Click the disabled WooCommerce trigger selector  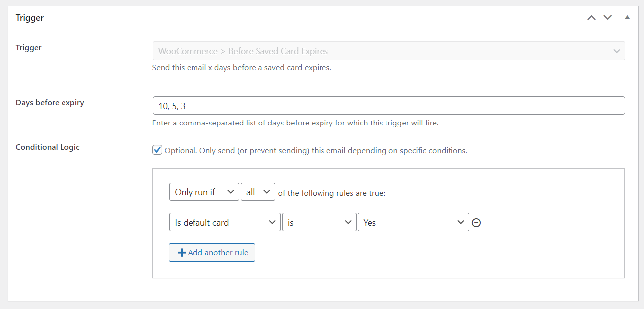click(388, 51)
